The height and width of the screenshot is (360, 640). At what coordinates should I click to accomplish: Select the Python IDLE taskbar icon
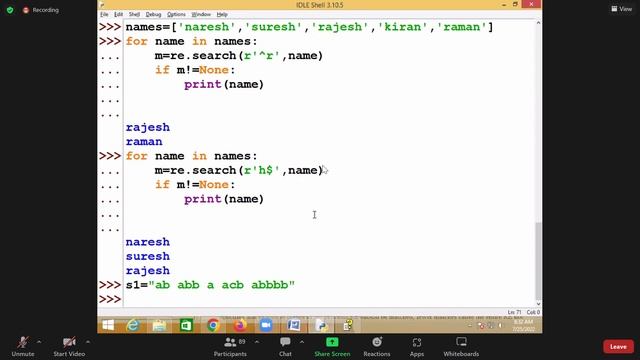(x=321, y=325)
